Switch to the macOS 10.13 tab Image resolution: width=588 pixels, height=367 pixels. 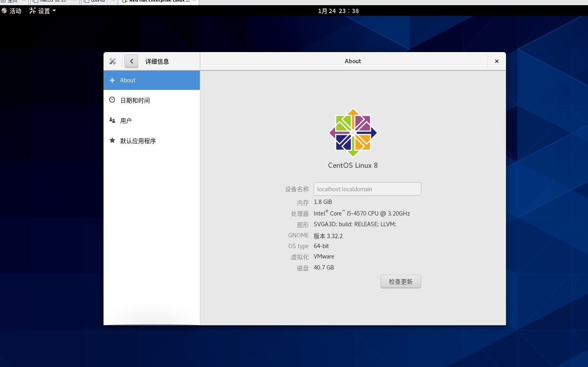tap(52, 1)
